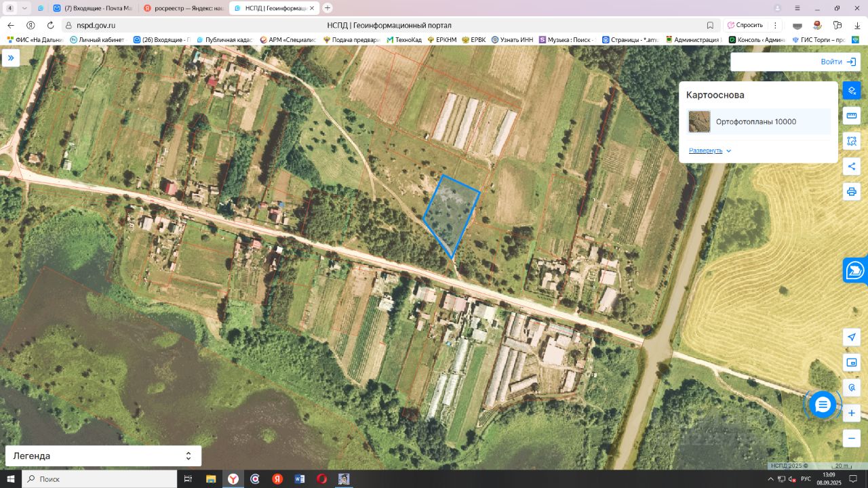Image resolution: width=868 pixels, height=488 pixels.
Task: Click the Спросить assistant button
Action: pyautogui.click(x=745, y=25)
